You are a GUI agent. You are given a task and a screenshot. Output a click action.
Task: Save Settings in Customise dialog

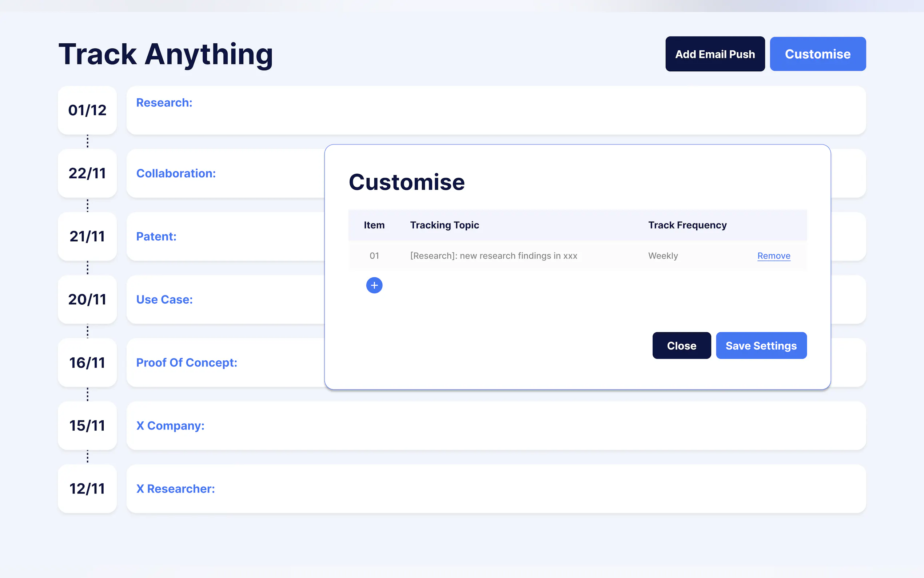pos(761,345)
